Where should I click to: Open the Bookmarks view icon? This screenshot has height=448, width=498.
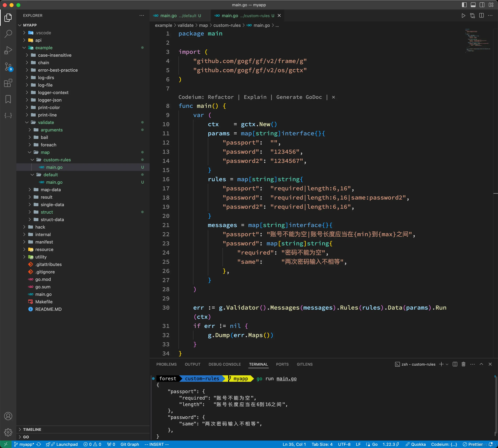click(x=8, y=99)
